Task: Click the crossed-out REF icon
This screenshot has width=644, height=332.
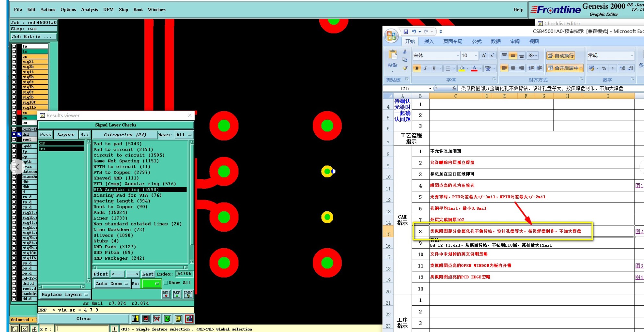Action: (157, 319)
